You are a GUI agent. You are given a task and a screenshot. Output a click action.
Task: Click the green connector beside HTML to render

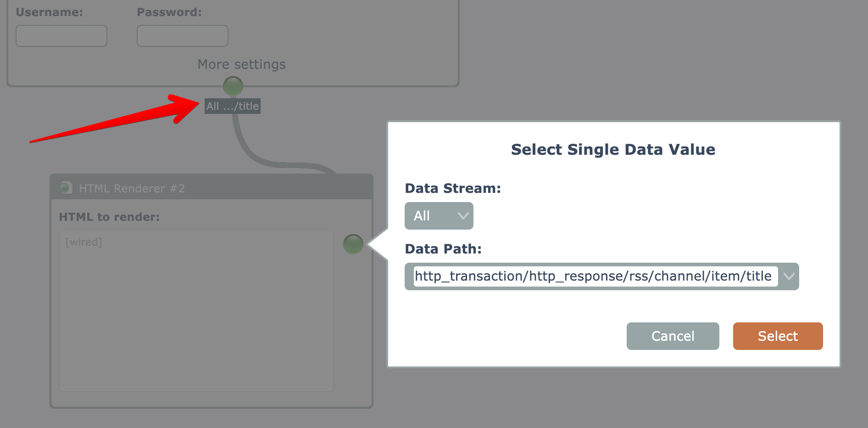pos(353,244)
